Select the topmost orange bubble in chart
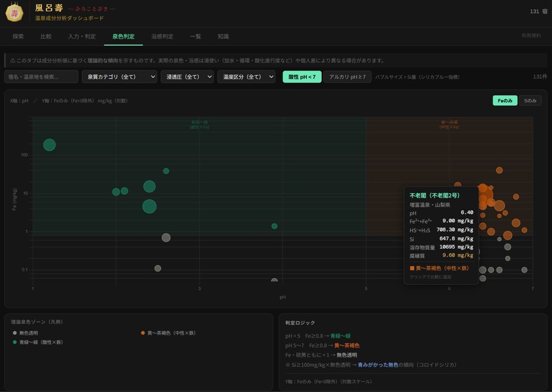552x392 pixels. 499,170
